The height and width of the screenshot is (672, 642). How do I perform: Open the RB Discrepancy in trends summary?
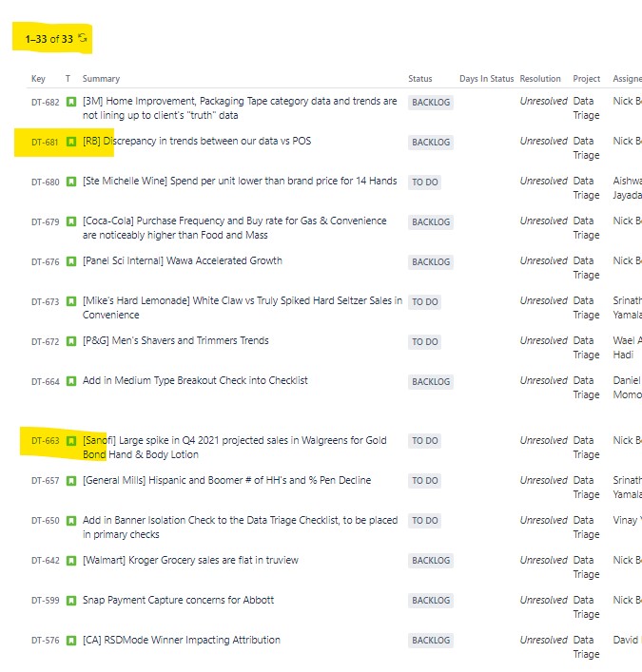coord(197,141)
